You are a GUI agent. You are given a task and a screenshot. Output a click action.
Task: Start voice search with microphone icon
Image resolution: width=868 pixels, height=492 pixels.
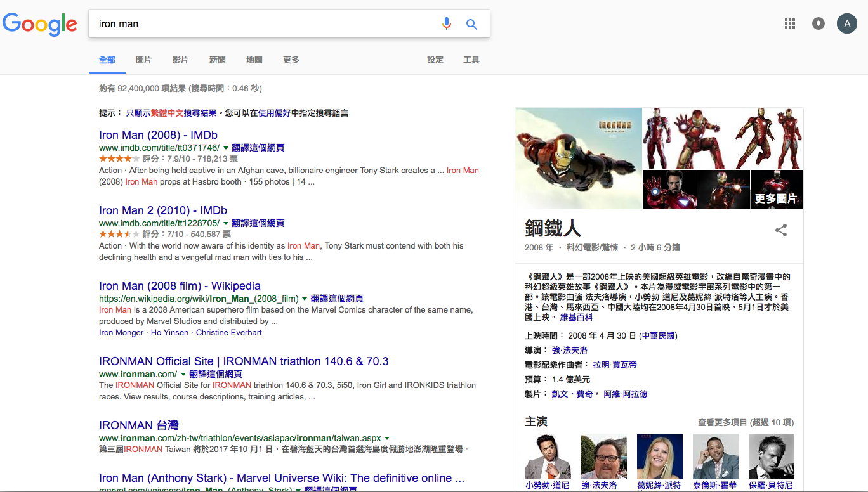(447, 24)
